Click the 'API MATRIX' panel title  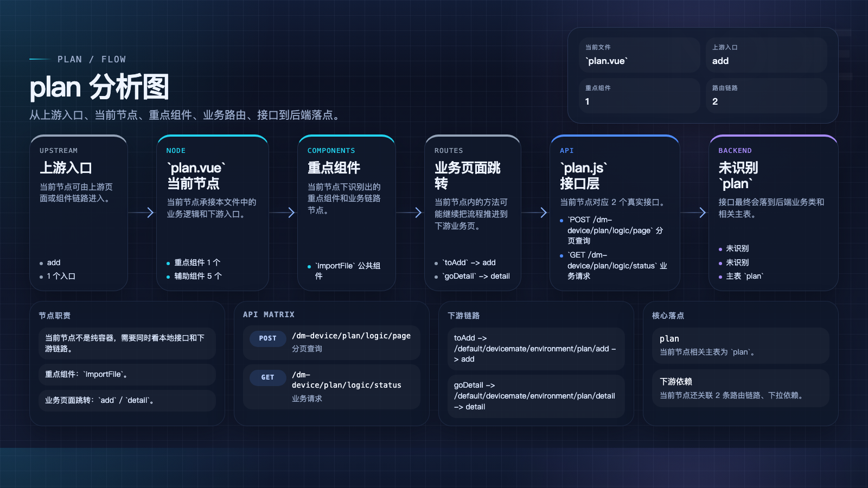tap(269, 314)
